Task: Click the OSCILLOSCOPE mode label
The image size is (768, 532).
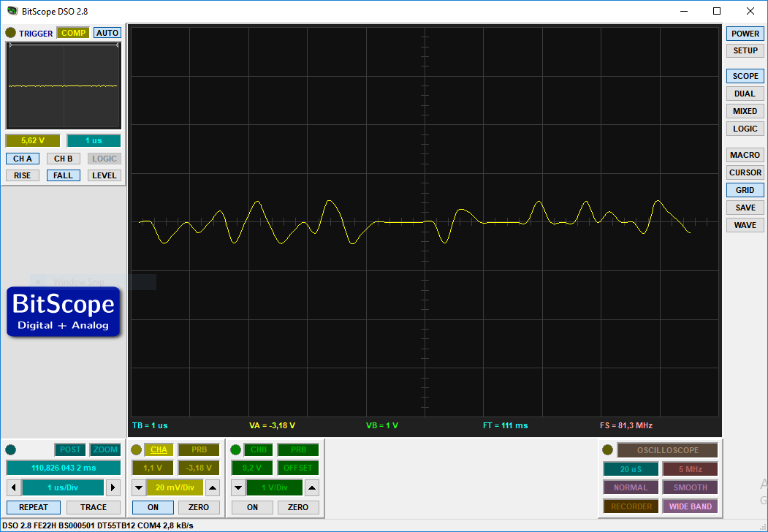Action: [x=668, y=450]
